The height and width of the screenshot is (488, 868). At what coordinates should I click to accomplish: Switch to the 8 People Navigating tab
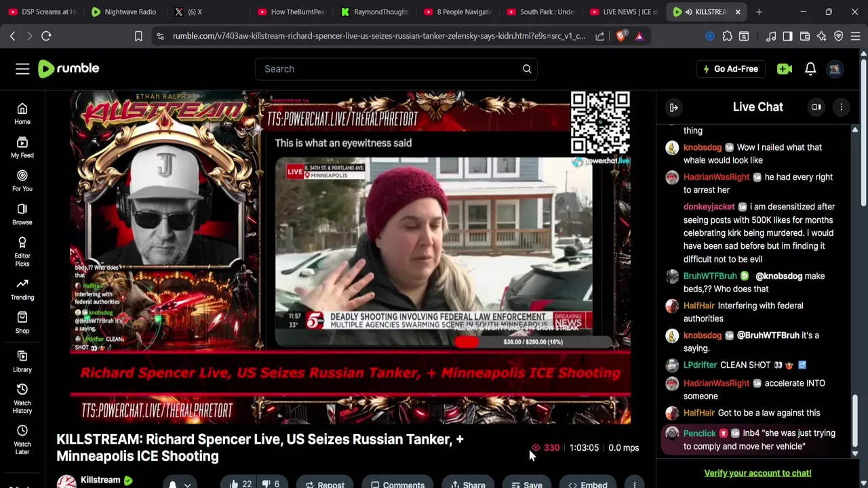click(x=456, y=12)
